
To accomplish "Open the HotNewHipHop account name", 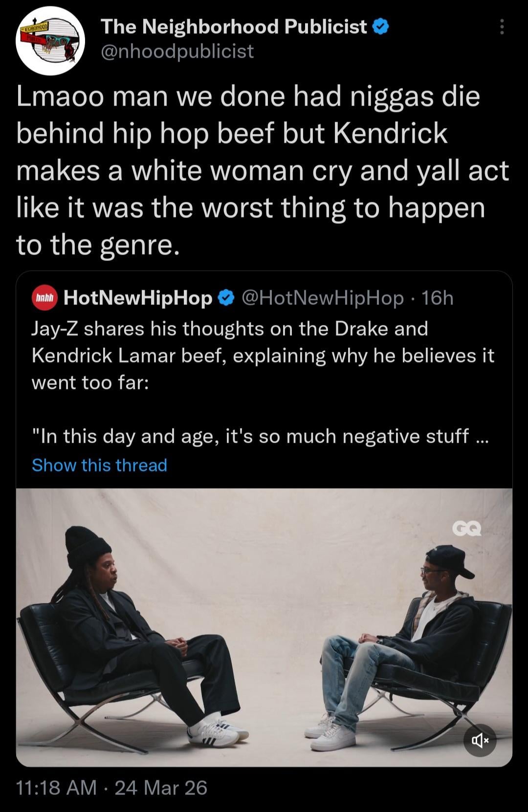I will [138, 298].
